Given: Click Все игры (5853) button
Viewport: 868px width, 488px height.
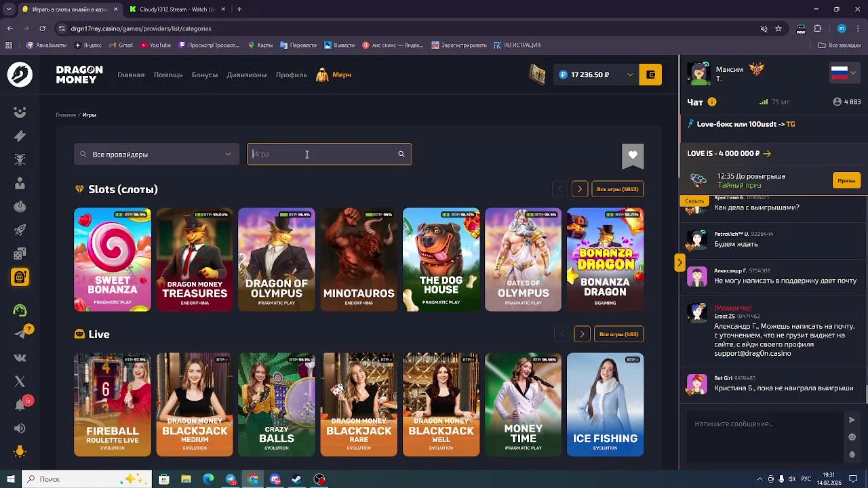Looking at the screenshot, I should 618,189.
